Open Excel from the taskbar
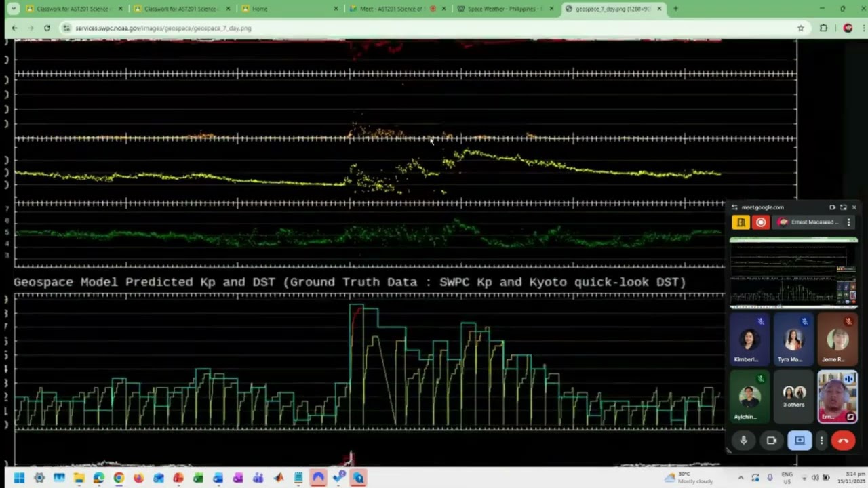 [198, 478]
